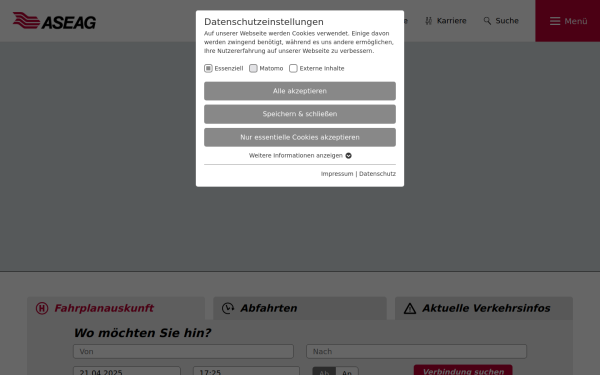The width and height of the screenshot is (600, 375).
Task: Switch to Aktuelle Verkehrsinfos tab
Action: 484,308
